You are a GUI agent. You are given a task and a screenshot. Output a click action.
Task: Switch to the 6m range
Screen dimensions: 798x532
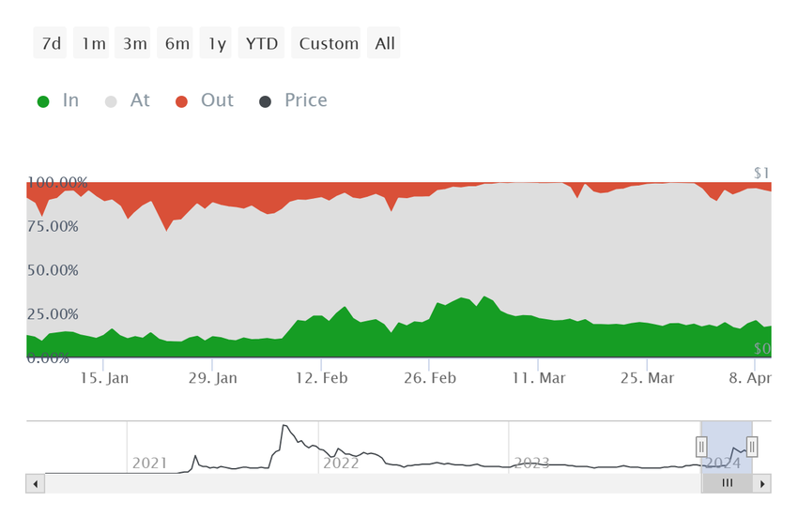pyautogui.click(x=175, y=43)
